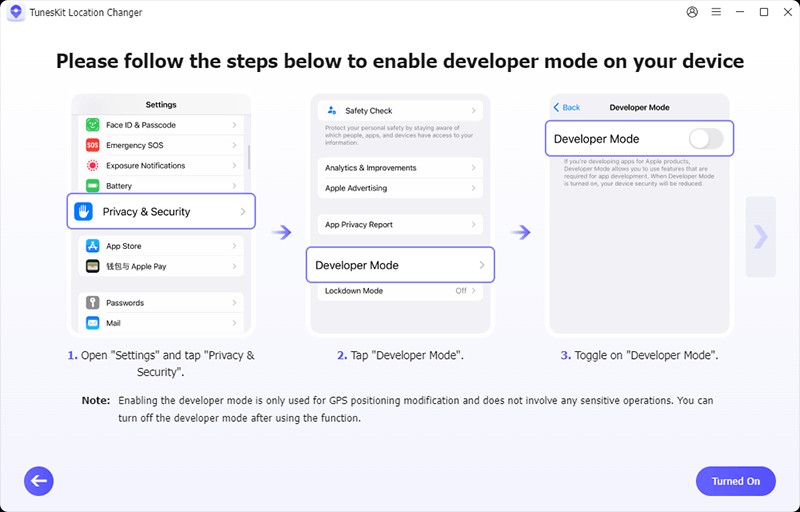Click the Turned On button

pos(736,481)
